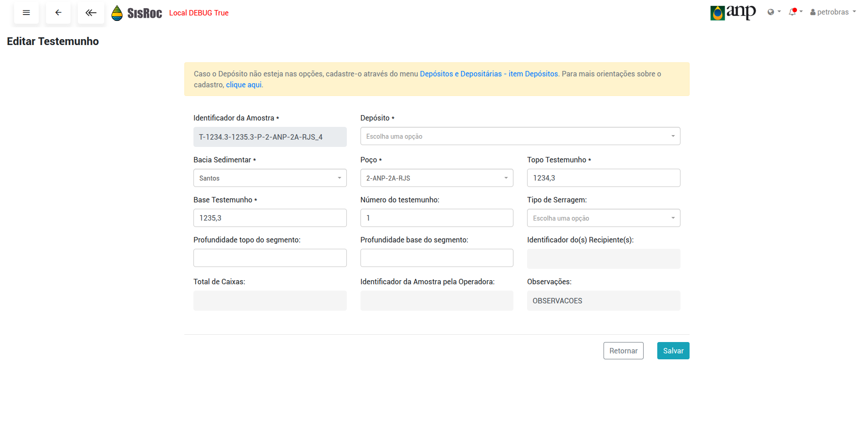
Task: Focus the Topo Testemunho field
Action: click(x=603, y=178)
